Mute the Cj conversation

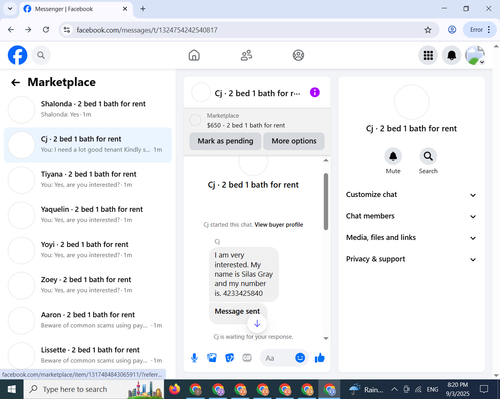coord(393,156)
